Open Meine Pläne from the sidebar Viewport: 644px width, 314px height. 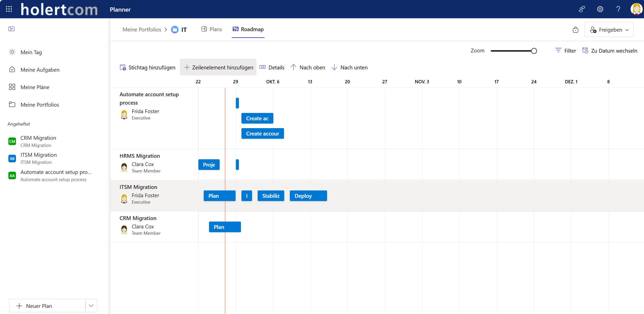(x=35, y=87)
